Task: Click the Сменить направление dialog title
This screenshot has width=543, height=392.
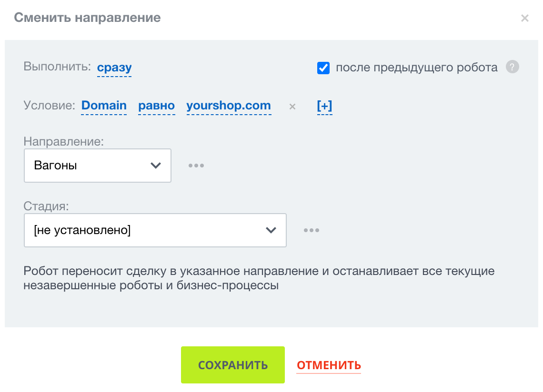Action: [x=87, y=17]
